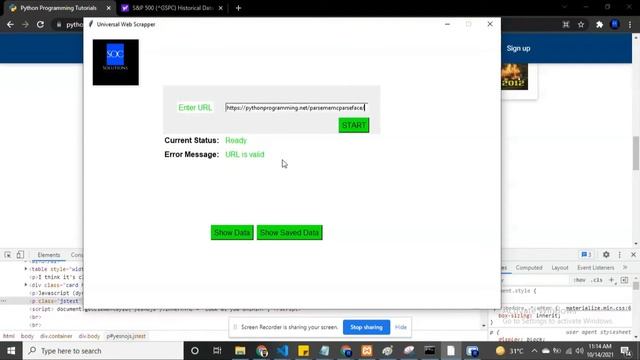Image resolution: width=640 pixels, height=360 pixels.
Task: Open the Windows Start menu
Action: 11,351
